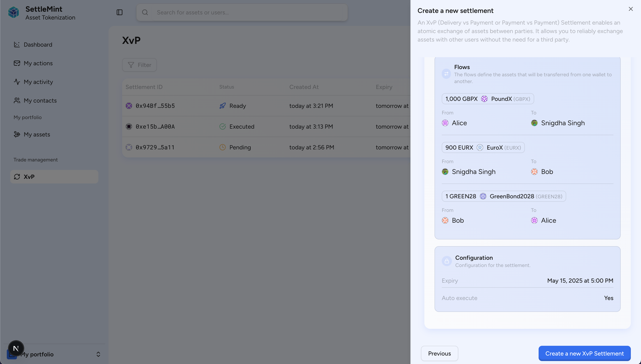Open settlement 0xe15b…A00A row
This screenshot has height=364, width=641.
click(155, 126)
